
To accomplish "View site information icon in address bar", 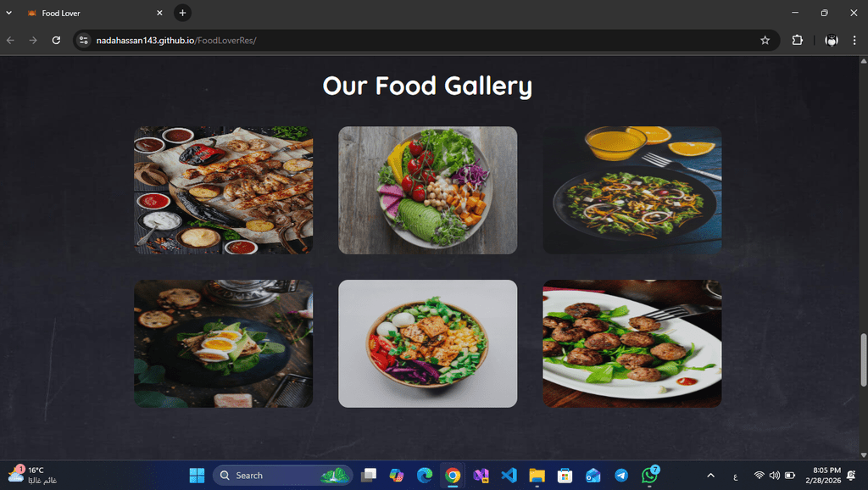I will coord(84,41).
